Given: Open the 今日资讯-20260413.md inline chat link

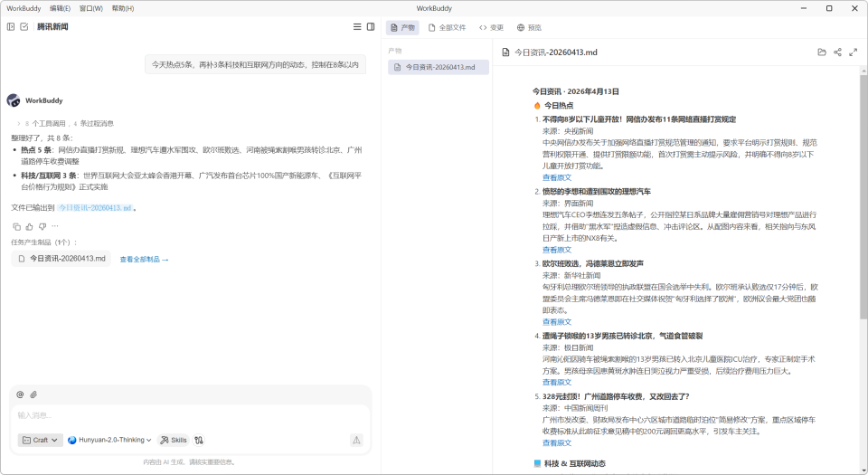Looking at the screenshot, I should (95, 207).
